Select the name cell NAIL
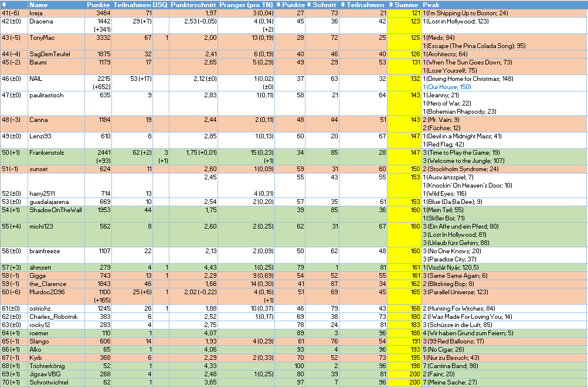 tap(56, 83)
